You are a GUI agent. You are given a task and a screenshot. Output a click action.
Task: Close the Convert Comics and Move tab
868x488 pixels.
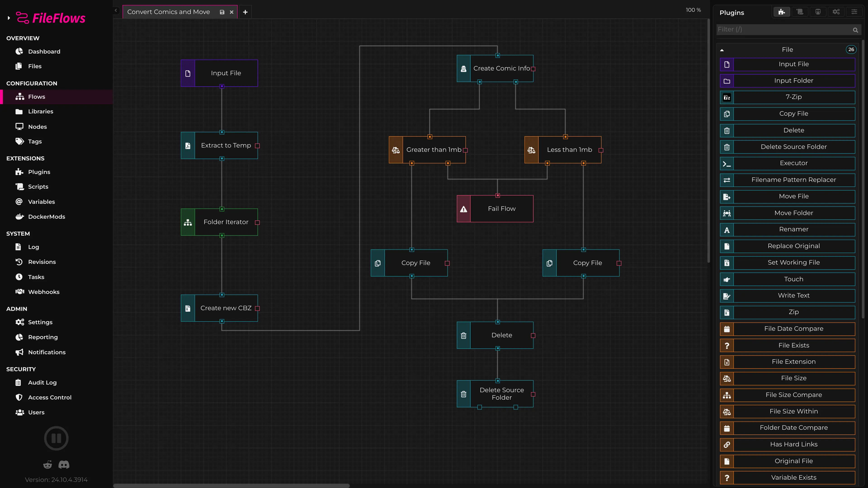coord(232,12)
